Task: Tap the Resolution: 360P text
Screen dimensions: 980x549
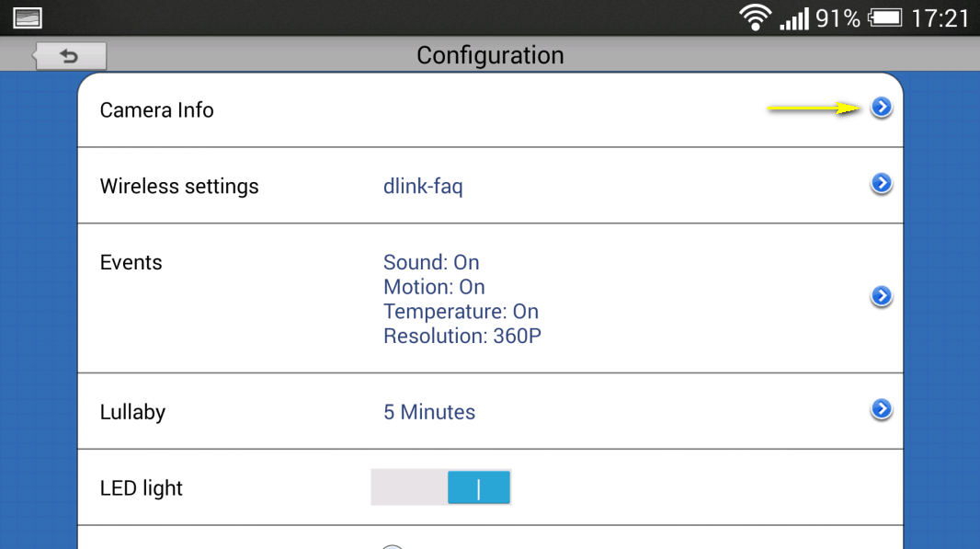Action: (x=462, y=336)
